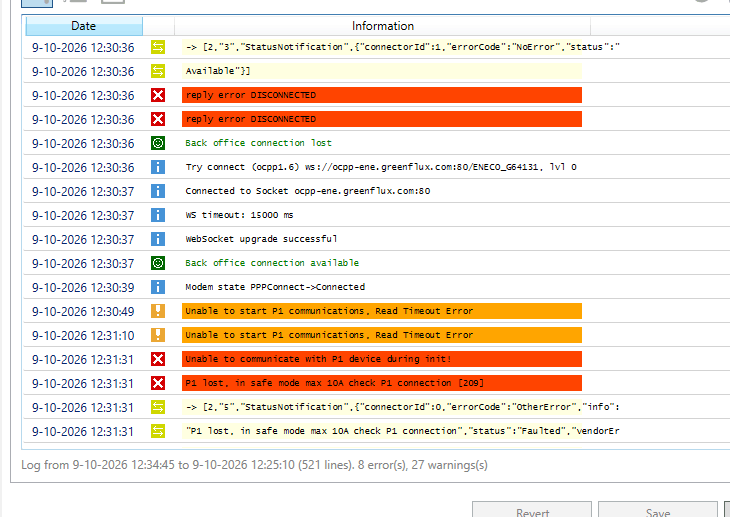730x517 pixels.
Task: Click error icon beside 'P1 lost, in safe mode' red row
Action: point(158,383)
